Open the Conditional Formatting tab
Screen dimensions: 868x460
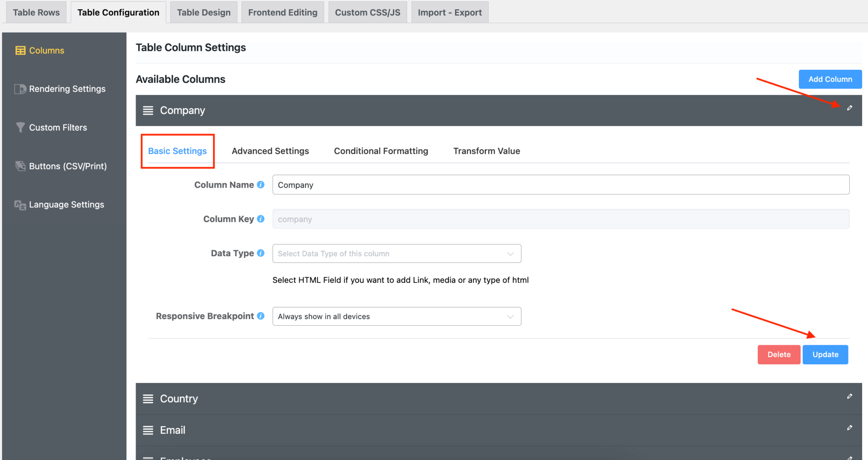click(x=381, y=151)
